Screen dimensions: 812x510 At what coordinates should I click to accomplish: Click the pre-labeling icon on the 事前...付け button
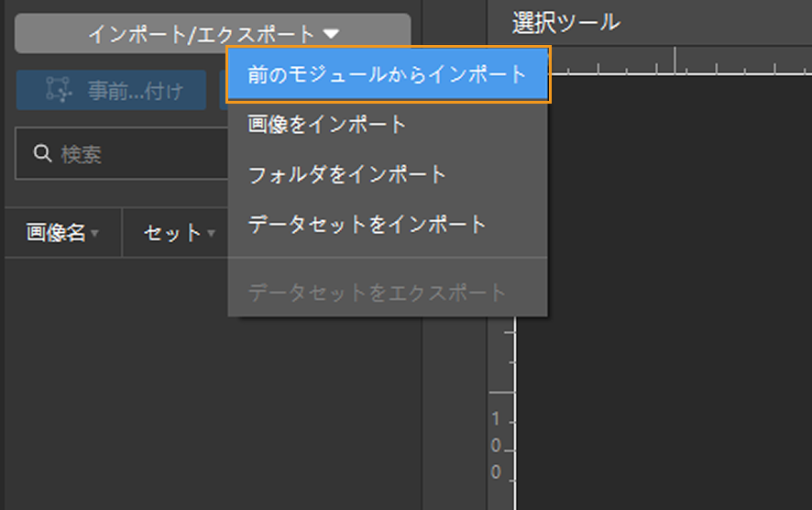pyautogui.click(x=59, y=90)
